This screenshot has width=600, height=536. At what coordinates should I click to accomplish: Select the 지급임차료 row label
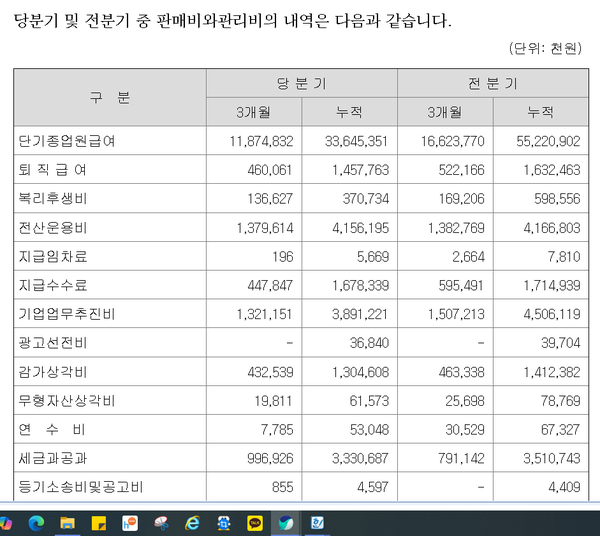click(53, 256)
